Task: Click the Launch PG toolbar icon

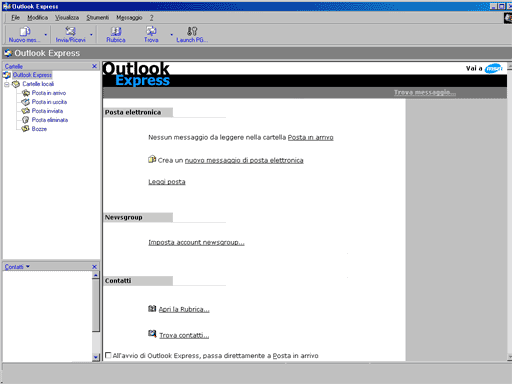Action: pyautogui.click(x=192, y=31)
